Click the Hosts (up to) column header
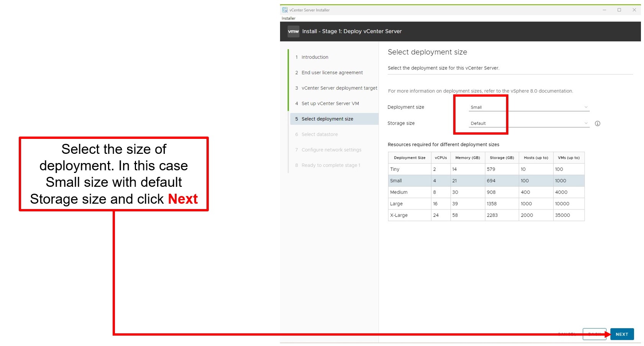 tap(536, 158)
